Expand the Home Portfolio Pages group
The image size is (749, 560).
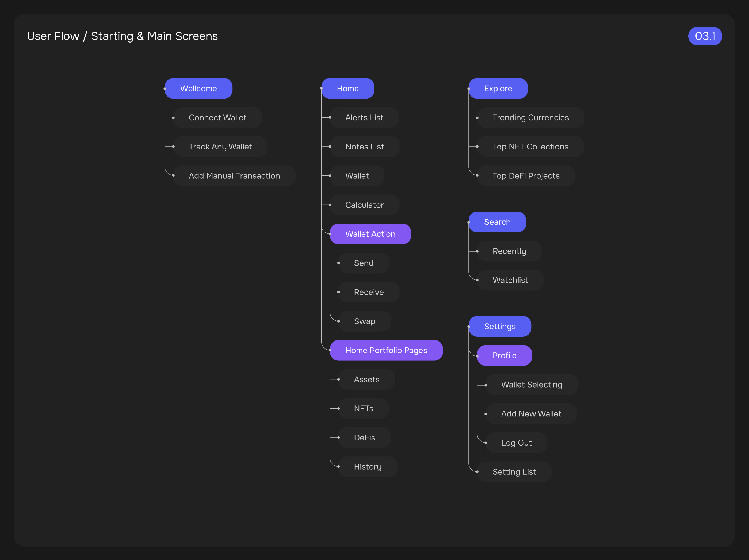(386, 350)
